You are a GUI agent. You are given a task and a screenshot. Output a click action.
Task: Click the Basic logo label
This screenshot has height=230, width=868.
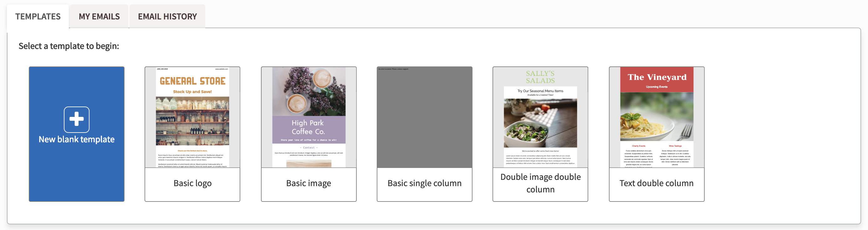pos(192,183)
